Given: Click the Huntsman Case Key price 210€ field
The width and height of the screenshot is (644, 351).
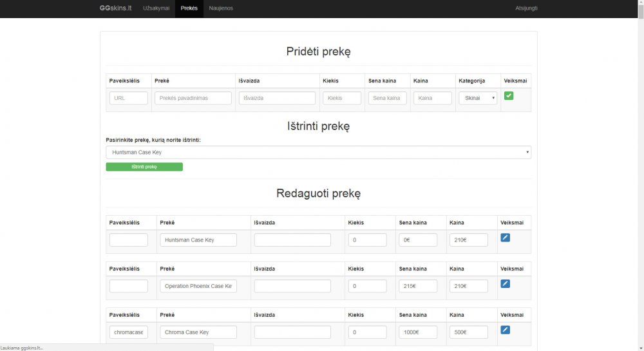Looking at the screenshot, I should click(x=469, y=240).
